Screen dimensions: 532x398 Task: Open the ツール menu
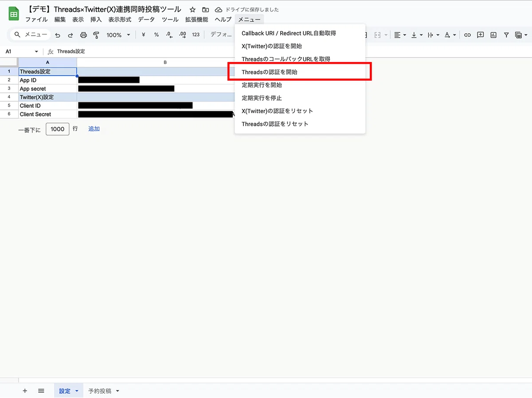170,20
